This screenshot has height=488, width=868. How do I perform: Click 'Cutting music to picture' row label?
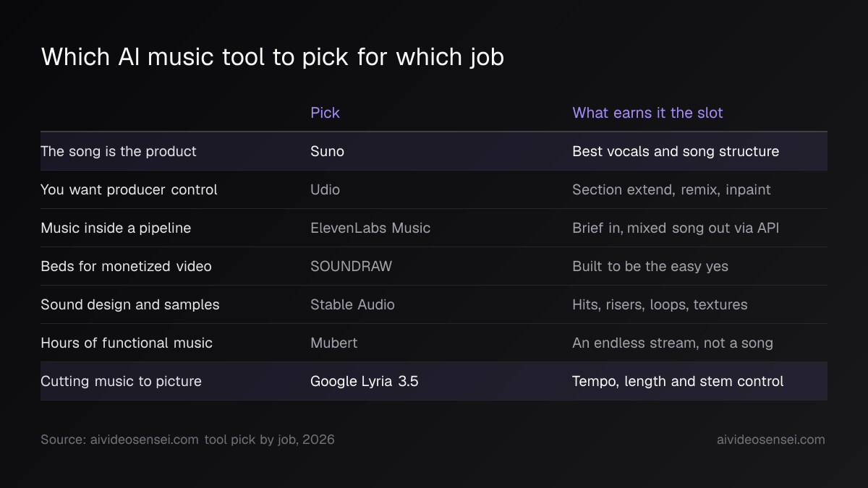tap(121, 381)
